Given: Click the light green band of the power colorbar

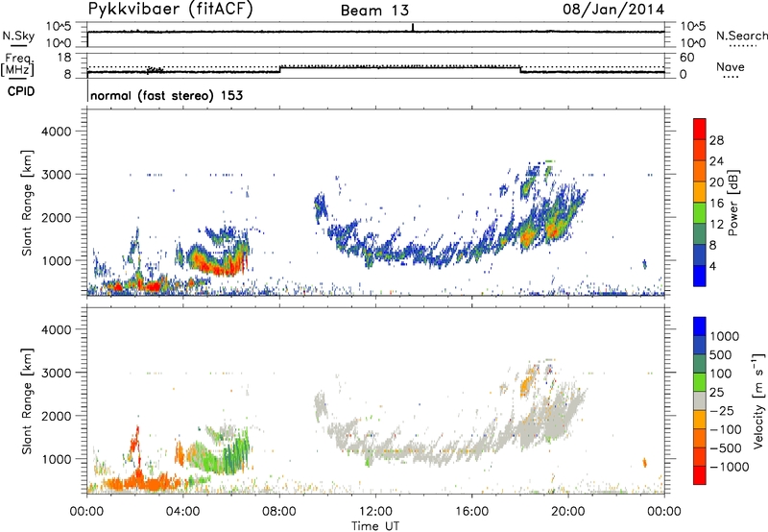Looking at the screenshot, I should [700, 212].
